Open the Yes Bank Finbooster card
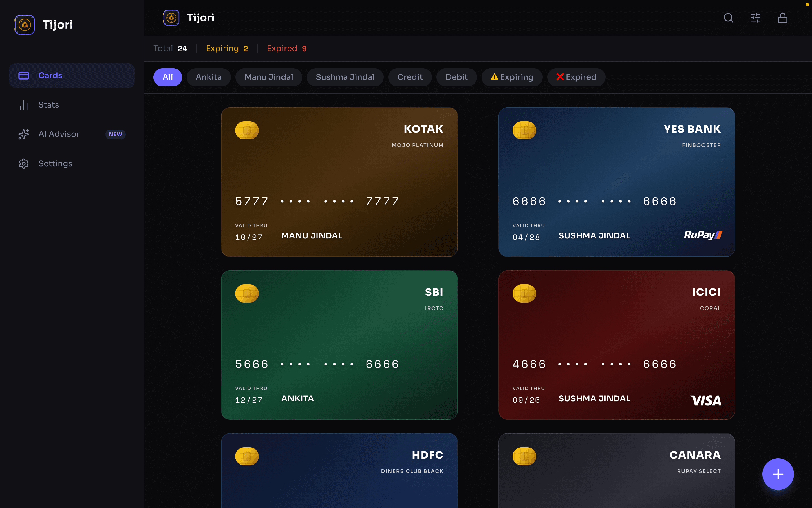 617,182
